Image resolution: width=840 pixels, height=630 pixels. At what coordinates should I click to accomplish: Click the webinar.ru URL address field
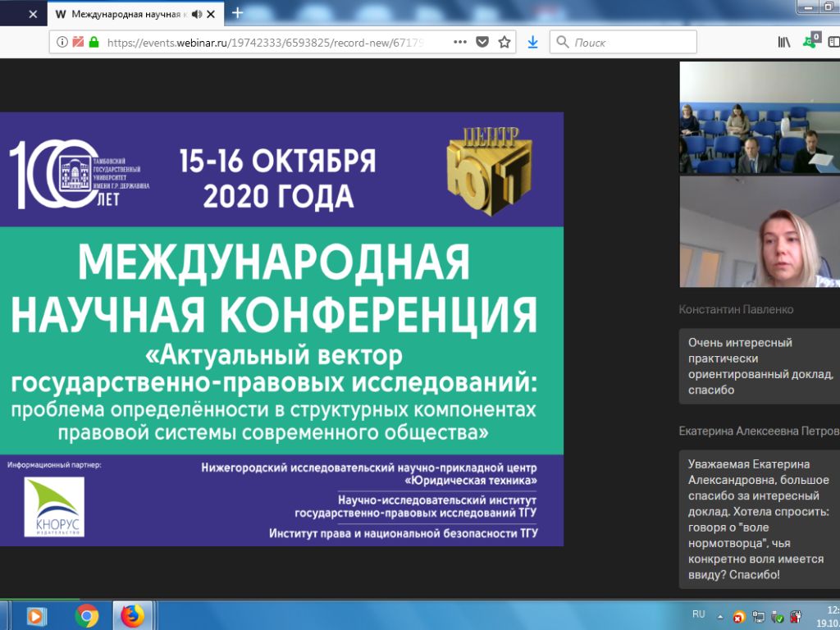pos(267,43)
